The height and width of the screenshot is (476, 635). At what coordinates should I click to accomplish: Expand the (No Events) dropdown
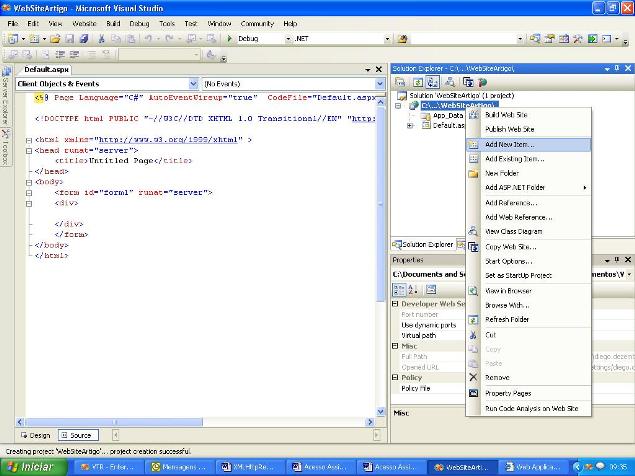(x=380, y=84)
